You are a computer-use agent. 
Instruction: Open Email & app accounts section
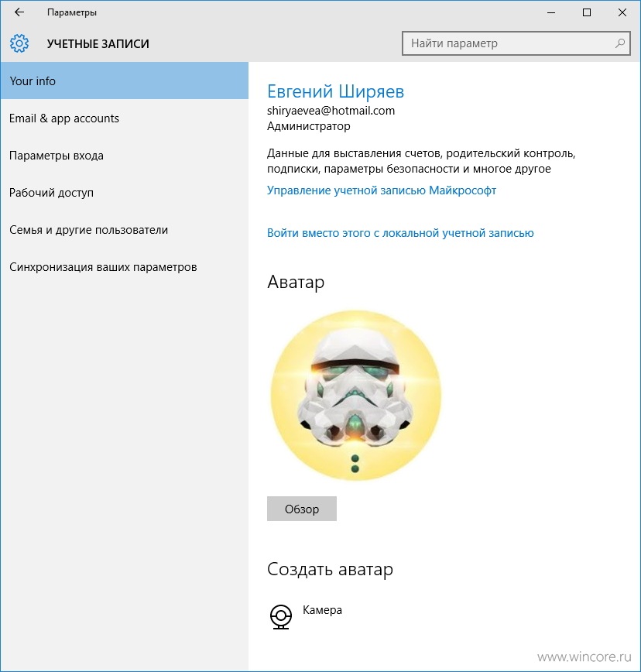pos(125,118)
